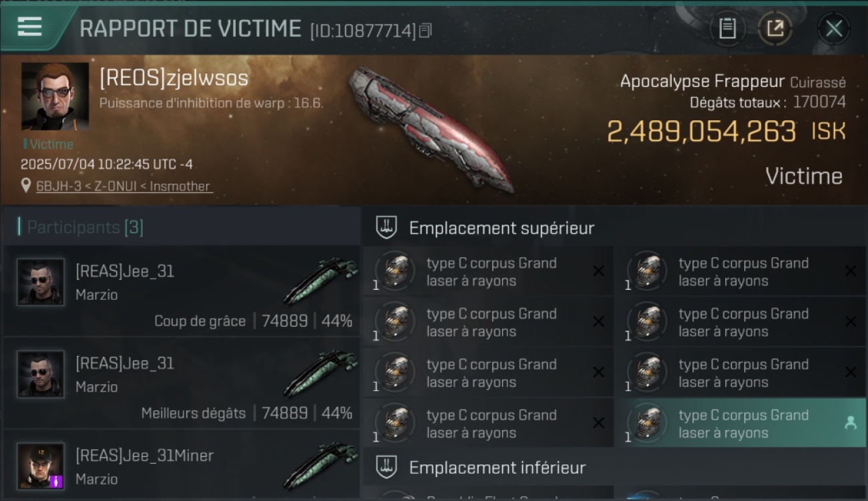Open the clipboard report icon
Screen dimensions: 868x501
click(727, 29)
